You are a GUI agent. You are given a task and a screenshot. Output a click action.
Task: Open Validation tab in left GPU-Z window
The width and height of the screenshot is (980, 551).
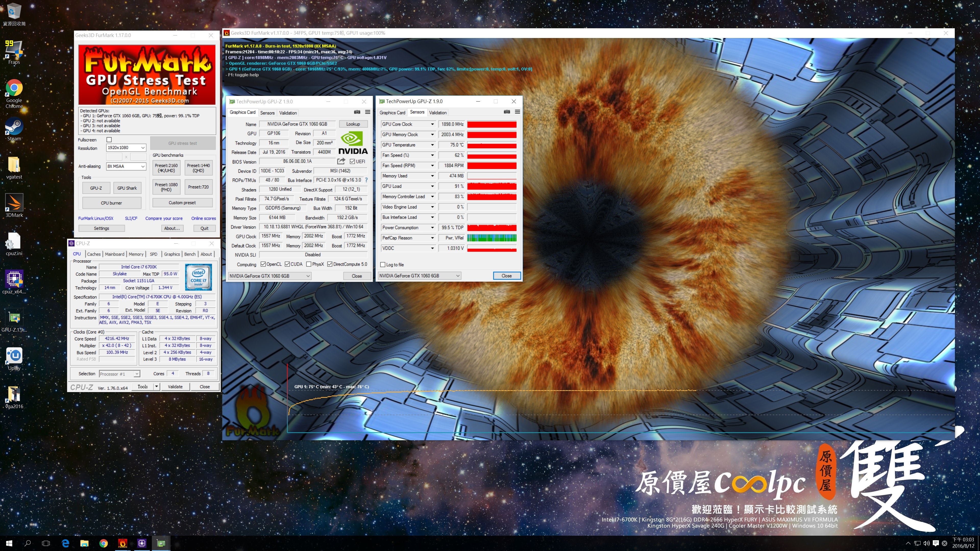click(288, 113)
